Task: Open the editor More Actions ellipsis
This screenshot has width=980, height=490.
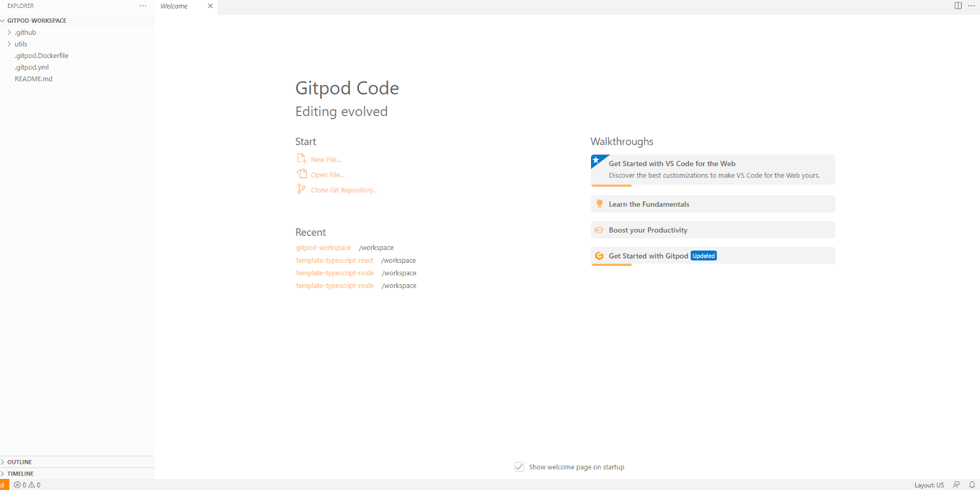Action: coord(971,6)
